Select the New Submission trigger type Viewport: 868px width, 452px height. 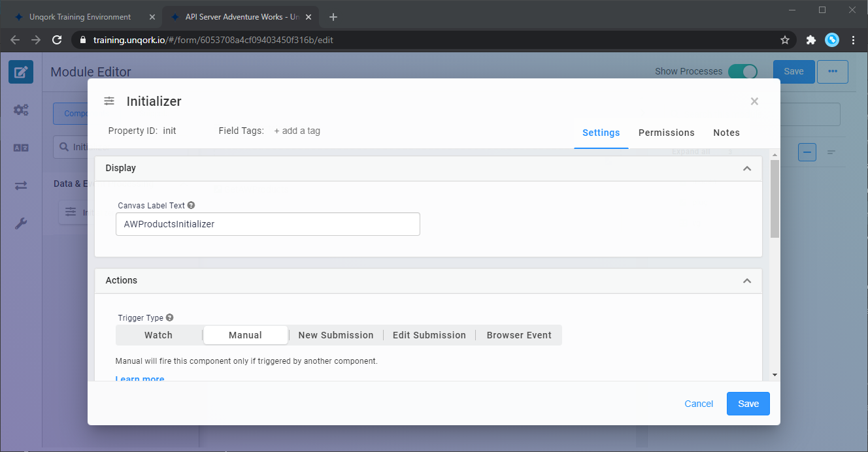[x=336, y=335]
